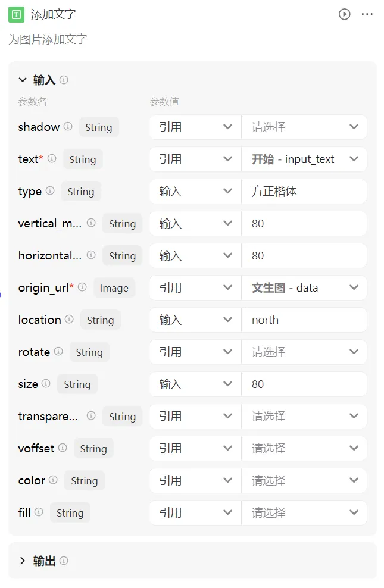Show info tooltip for fill parameter
The image size is (384, 588).
coord(39,512)
